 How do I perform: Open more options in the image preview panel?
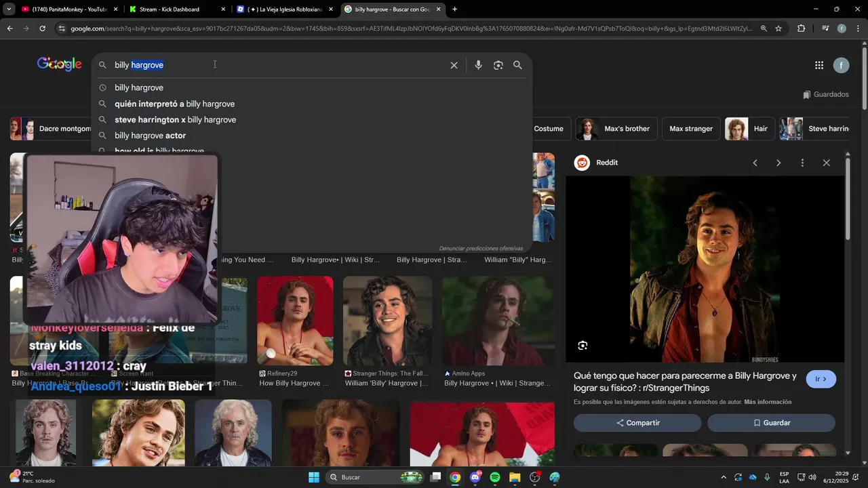802,163
